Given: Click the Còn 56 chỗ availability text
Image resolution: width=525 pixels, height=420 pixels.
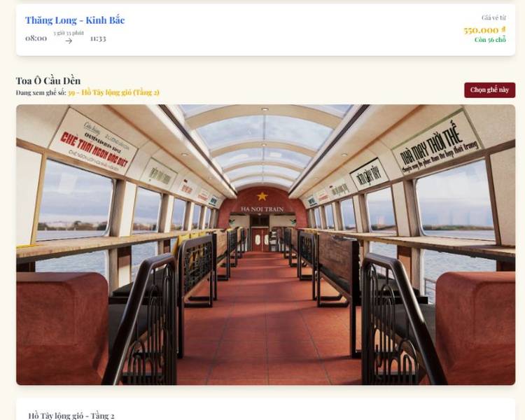Looking at the screenshot, I should pyautogui.click(x=490, y=39).
